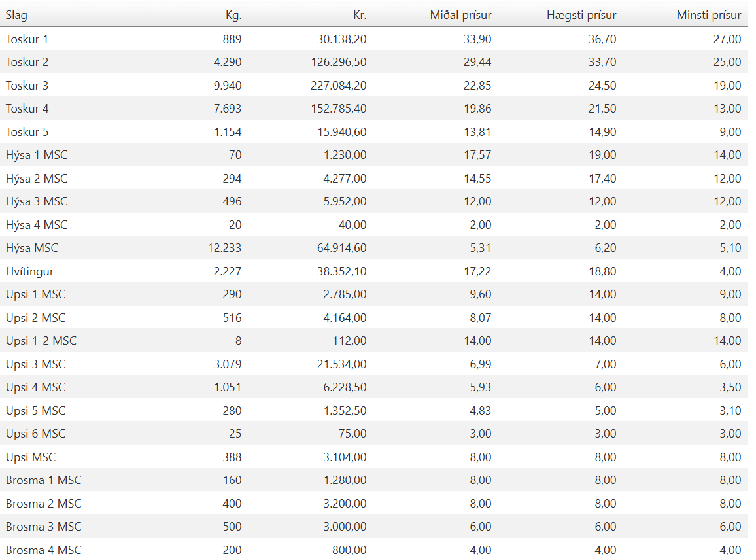Select the Toskur 3 row label

[27, 86]
